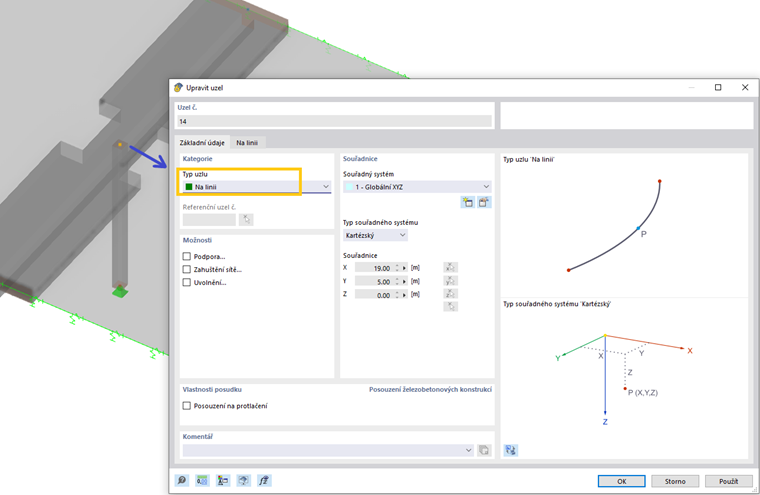
Task: Switch to the Na linii tab
Action: coord(247,143)
